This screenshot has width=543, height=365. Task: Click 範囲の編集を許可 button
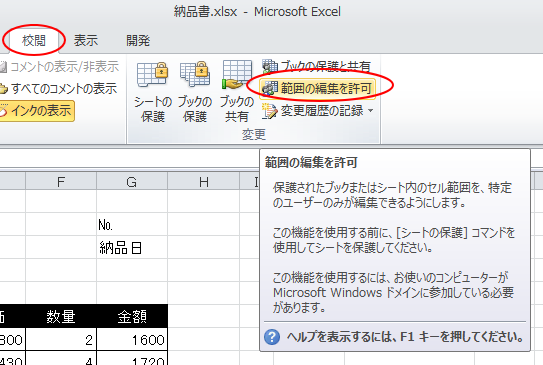click(317, 88)
